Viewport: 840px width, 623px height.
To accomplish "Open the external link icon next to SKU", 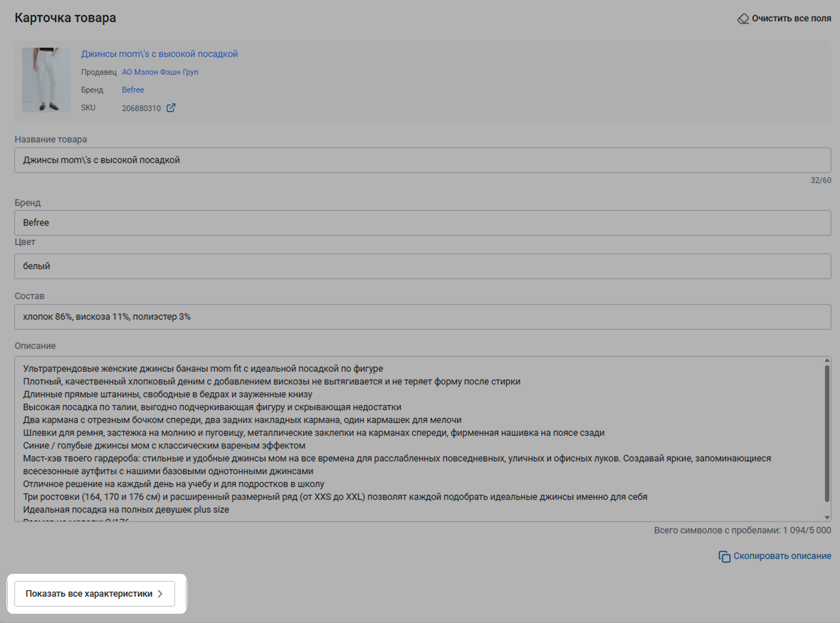I will coord(171,108).
